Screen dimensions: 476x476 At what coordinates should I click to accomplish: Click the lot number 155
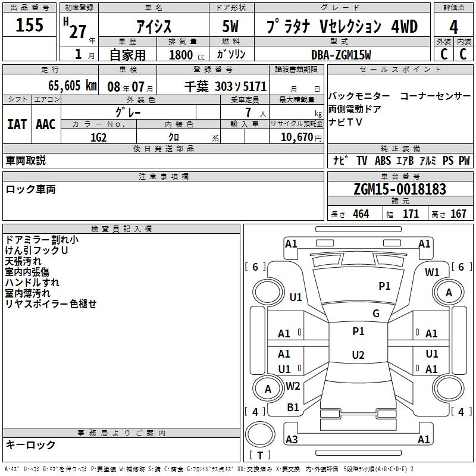pos(29,24)
